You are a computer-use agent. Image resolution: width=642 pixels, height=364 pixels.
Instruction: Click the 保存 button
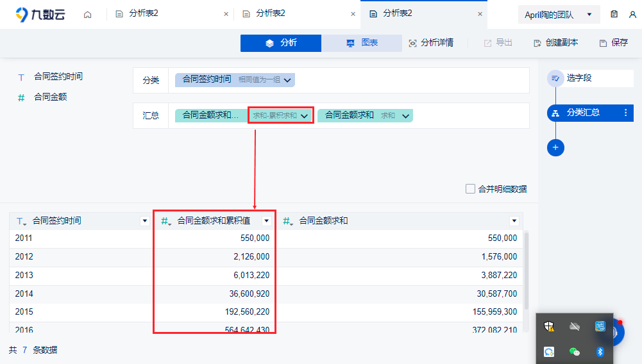pos(613,43)
